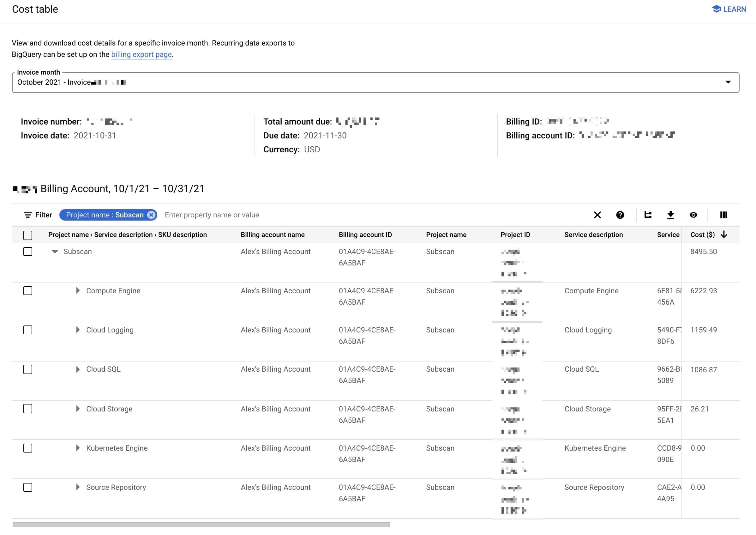Image resolution: width=756 pixels, height=535 pixels.
Task: Click the Filter list icon
Action: pyautogui.click(x=28, y=215)
